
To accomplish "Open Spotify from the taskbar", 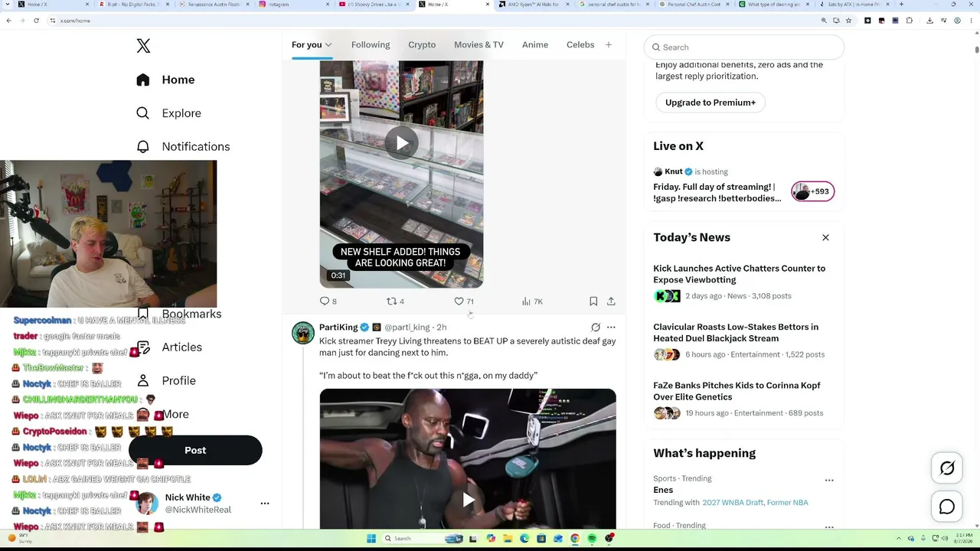I will point(592,539).
